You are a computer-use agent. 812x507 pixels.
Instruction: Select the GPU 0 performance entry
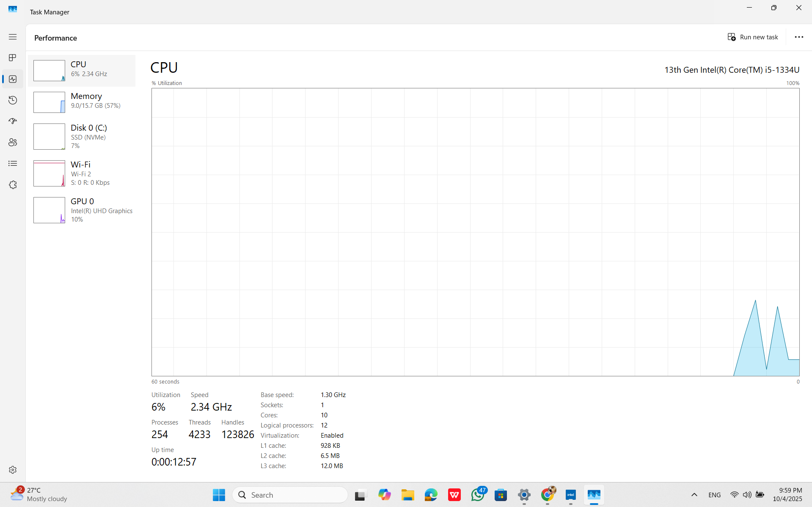[x=82, y=210]
